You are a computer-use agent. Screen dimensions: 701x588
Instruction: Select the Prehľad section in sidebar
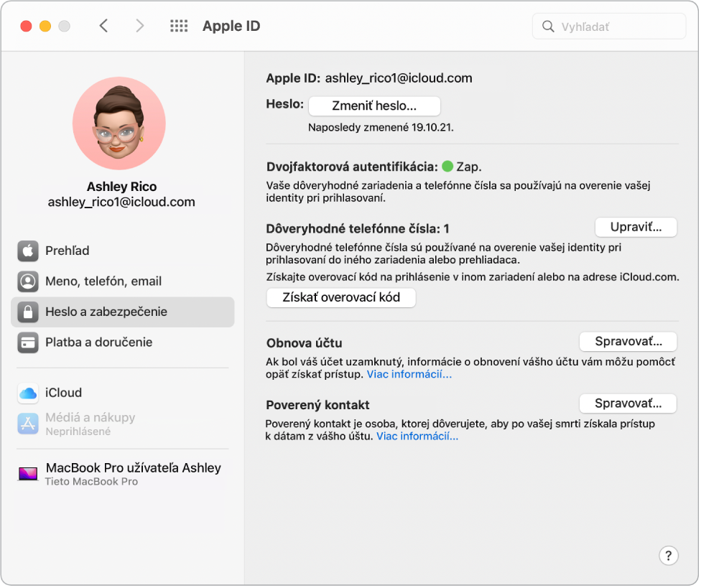[x=68, y=251]
